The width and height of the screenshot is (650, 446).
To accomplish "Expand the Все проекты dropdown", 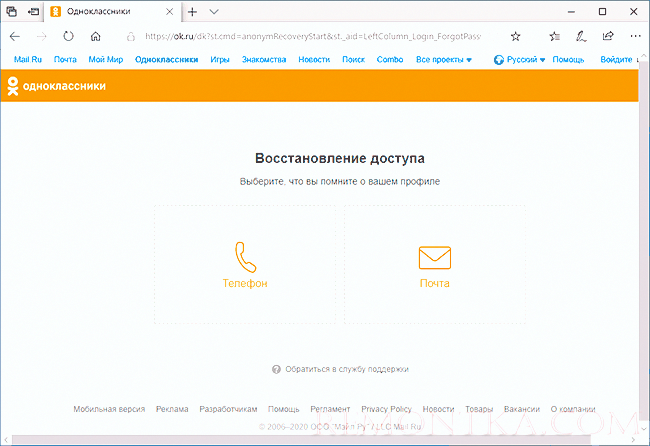I will click(x=444, y=60).
